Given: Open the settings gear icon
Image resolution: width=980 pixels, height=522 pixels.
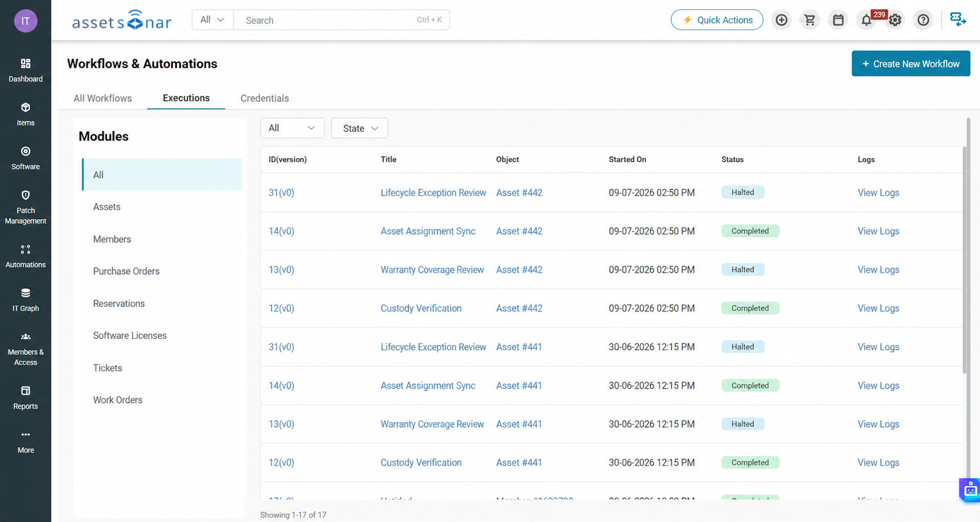Looking at the screenshot, I should 895,20.
